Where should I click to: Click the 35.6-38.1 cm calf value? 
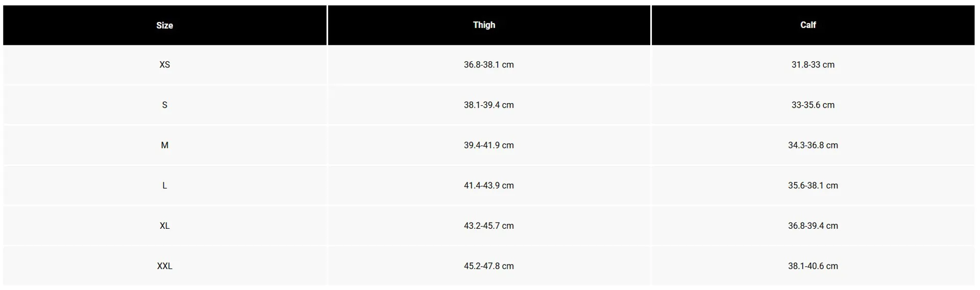(813, 186)
